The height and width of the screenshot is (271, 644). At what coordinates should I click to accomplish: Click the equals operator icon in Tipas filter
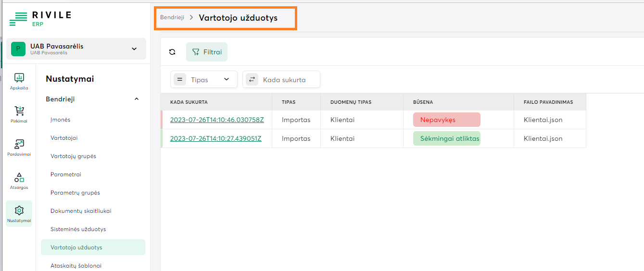click(179, 80)
